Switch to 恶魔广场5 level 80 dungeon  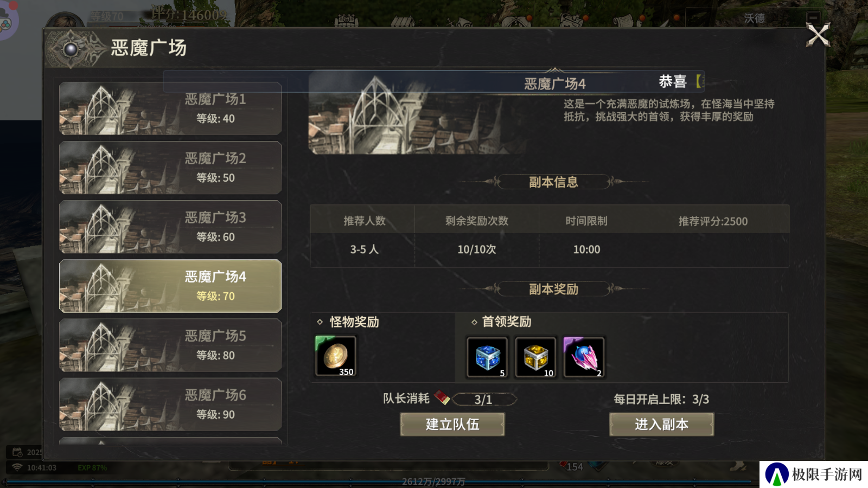pyautogui.click(x=170, y=345)
